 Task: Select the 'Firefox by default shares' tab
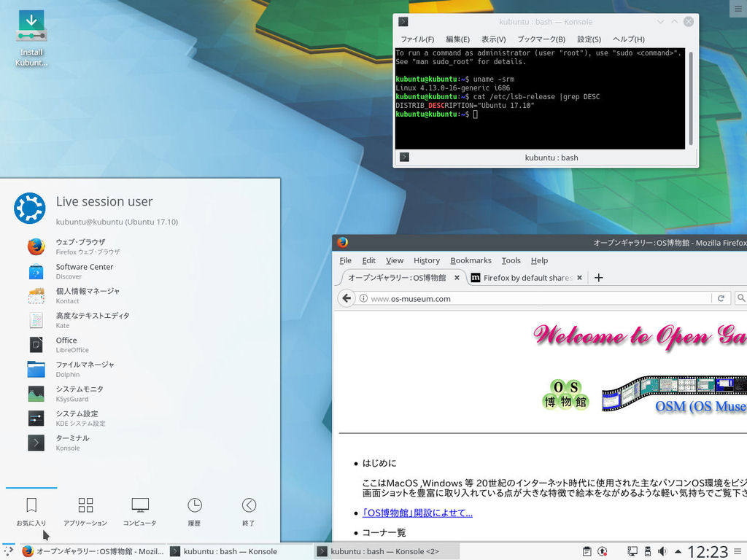[527, 278]
